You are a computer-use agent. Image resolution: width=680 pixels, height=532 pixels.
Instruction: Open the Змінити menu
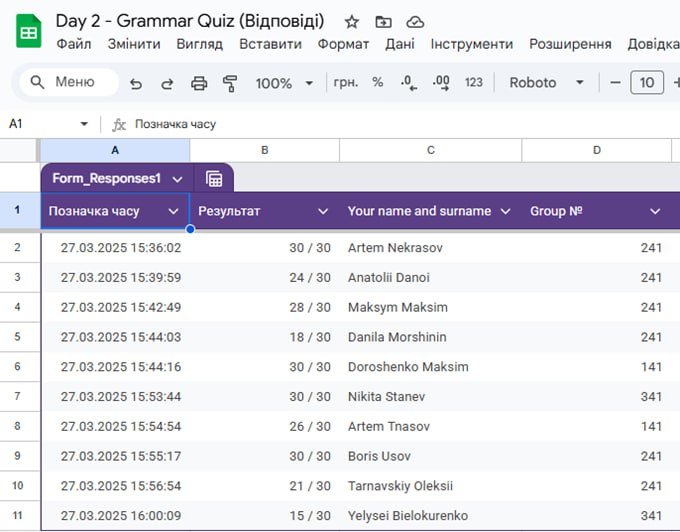(x=134, y=44)
